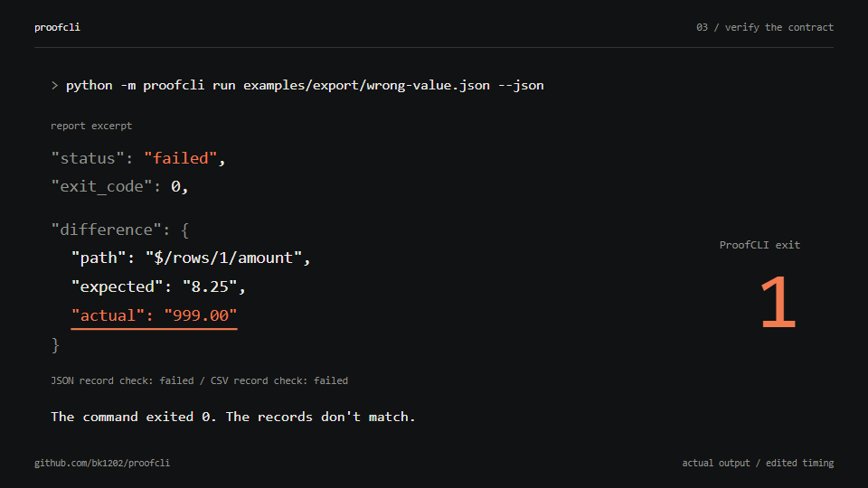Click the proofcli title text
The width and height of the screenshot is (868, 488).
(57, 27)
